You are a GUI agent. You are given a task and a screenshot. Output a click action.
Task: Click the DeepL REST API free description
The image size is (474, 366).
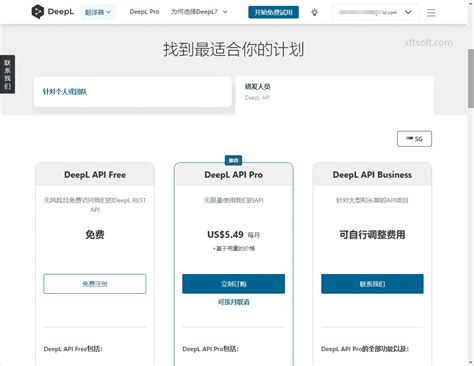pyautogui.click(x=95, y=205)
